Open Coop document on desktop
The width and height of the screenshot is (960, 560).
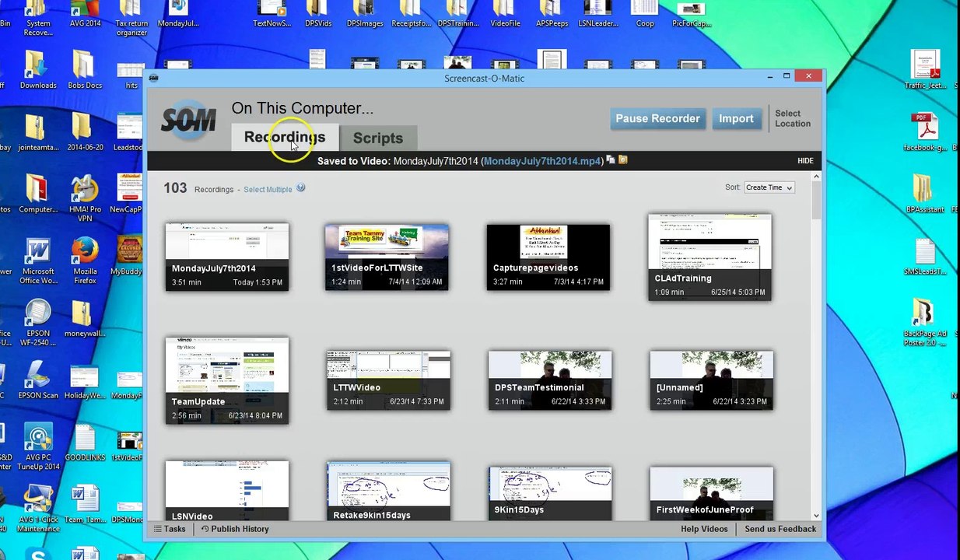coord(645,15)
